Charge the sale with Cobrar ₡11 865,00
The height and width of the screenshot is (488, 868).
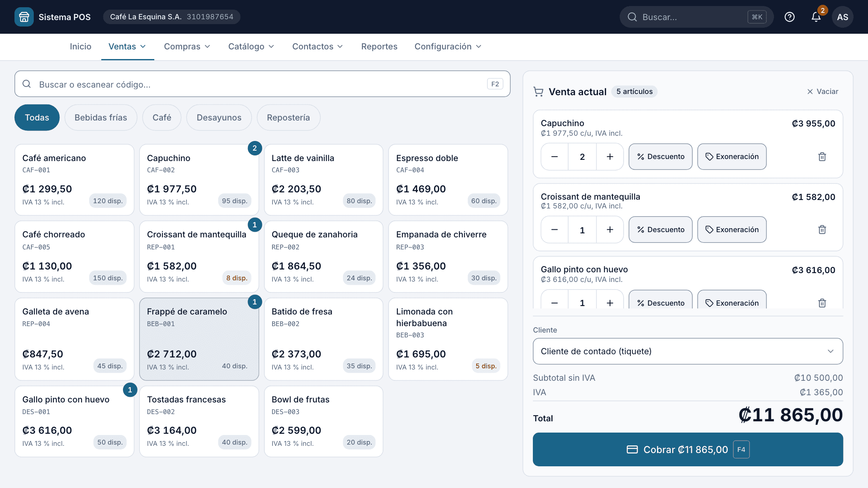pyautogui.click(x=688, y=449)
